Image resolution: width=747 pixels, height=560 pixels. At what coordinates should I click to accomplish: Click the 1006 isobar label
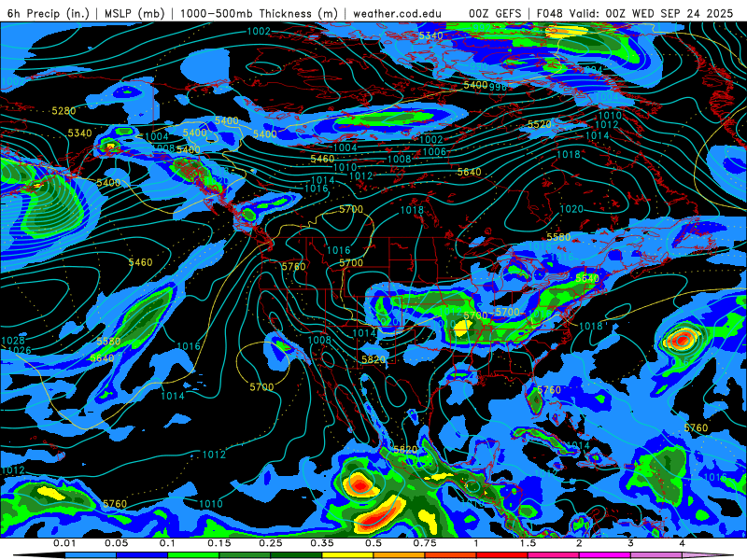(434, 152)
